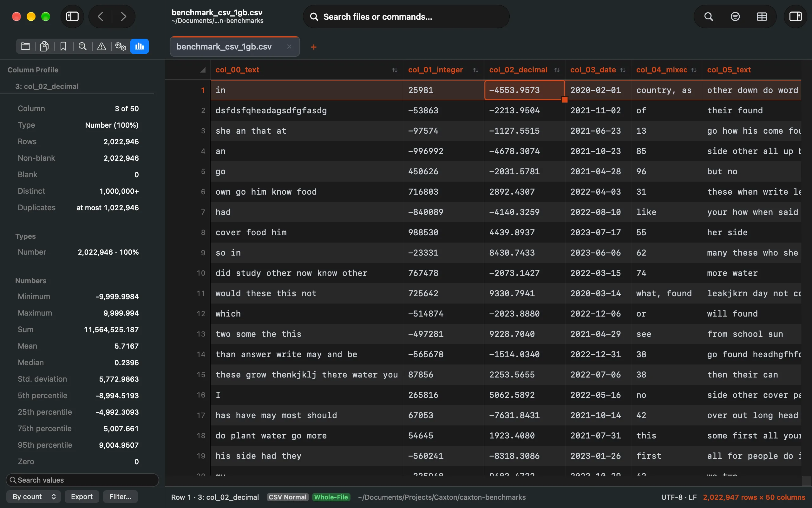
Task: Sort by col_02_decimal using its arrows
Action: click(557, 70)
